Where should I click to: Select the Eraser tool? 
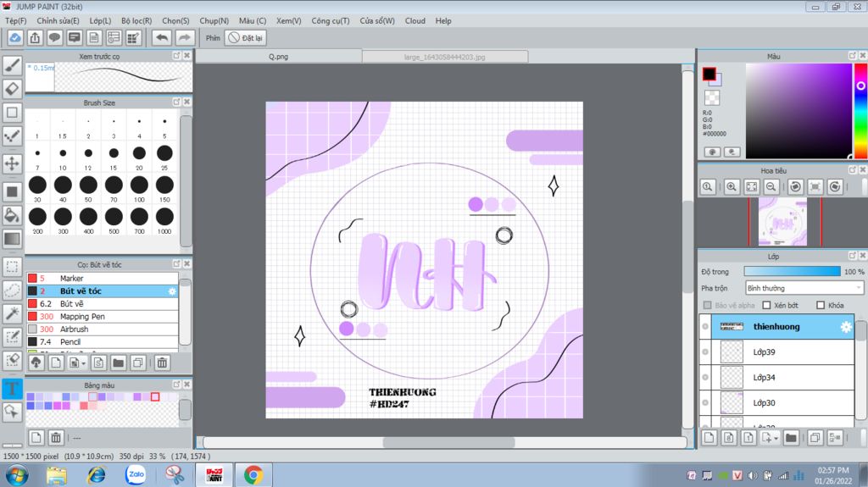(x=12, y=89)
